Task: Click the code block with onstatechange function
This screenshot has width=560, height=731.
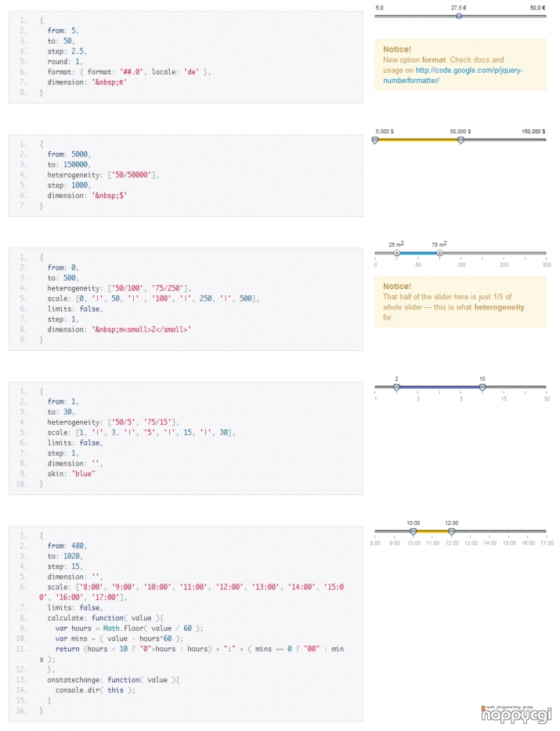Action: [x=186, y=623]
